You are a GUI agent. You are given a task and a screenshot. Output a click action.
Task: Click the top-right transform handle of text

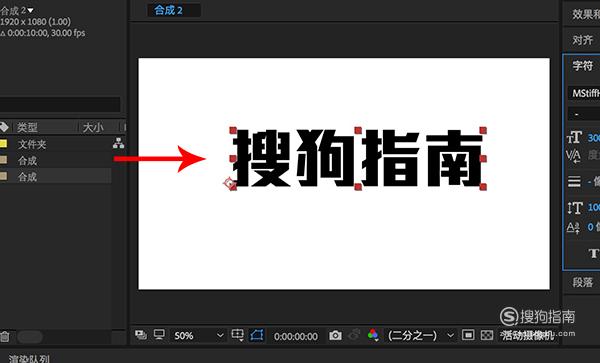(483, 130)
